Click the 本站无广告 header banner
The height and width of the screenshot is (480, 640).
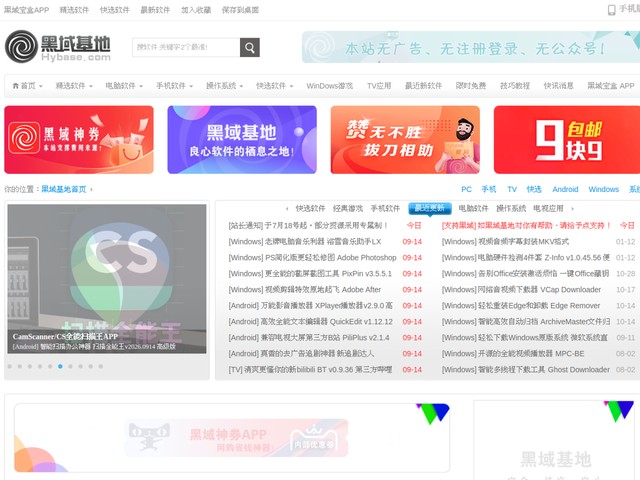pos(471,47)
